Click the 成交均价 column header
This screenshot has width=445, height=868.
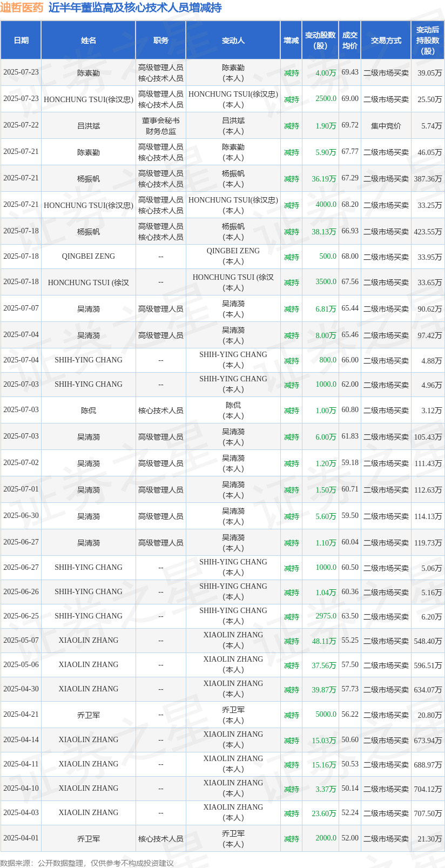pyautogui.click(x=350, y=41)
